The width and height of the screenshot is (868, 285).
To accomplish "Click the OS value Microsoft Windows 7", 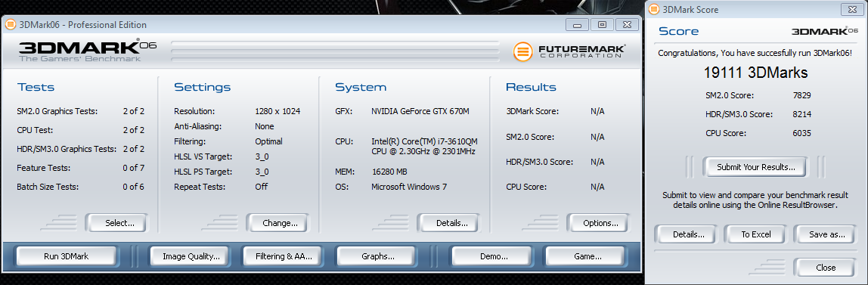I will coord(409,187).
